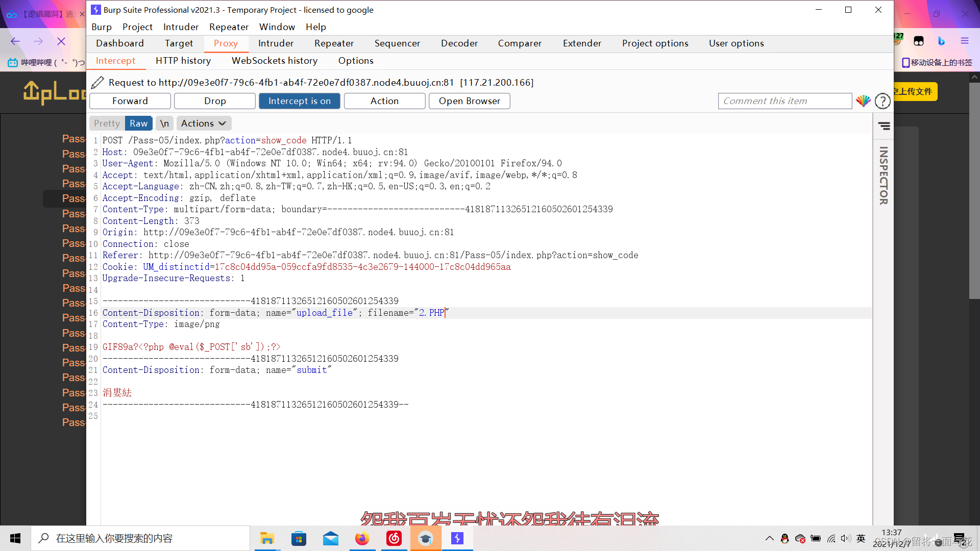Expand the INSPECTOR side panel
The image size is (980, 551).
tap(884, 176)
